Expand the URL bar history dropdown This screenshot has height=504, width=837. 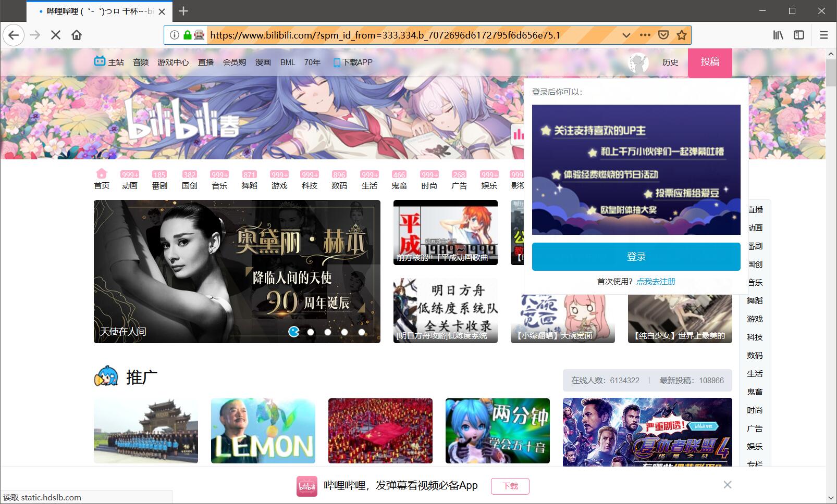click(626, 35)
